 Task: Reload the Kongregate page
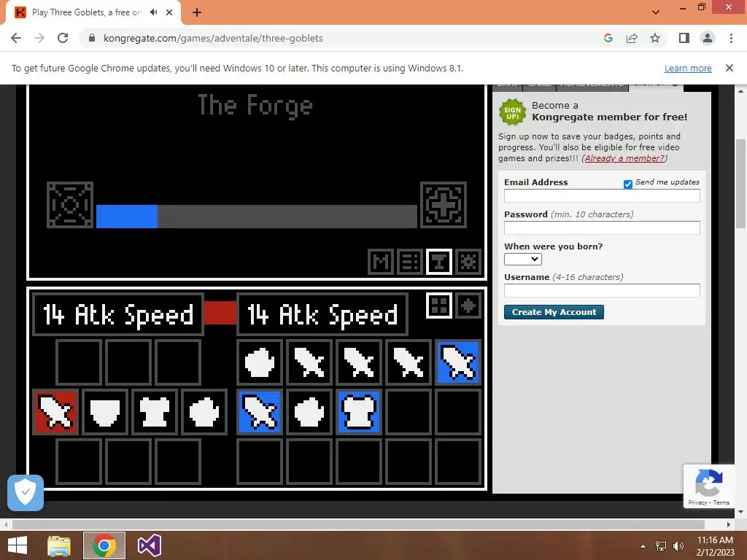63,38
